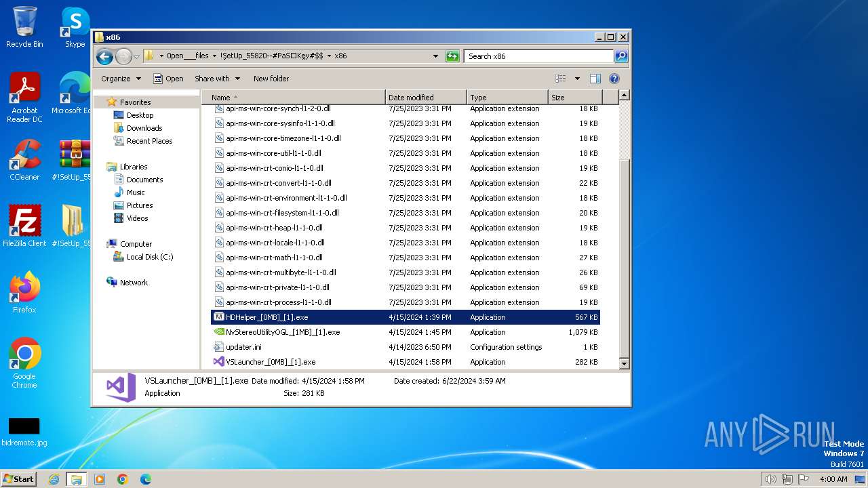Screen dimensions: 868x488
Task: Click the Start button
Action: tap(19, 479)
